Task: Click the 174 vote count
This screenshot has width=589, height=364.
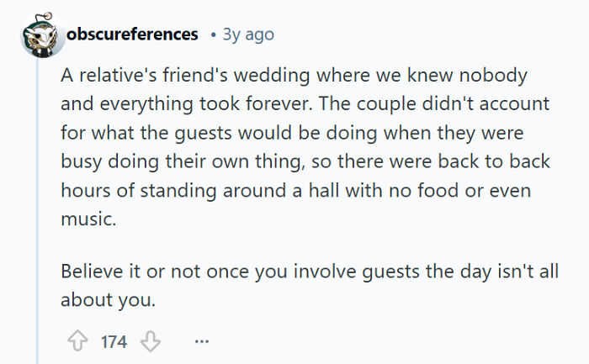Action: pyautogui.click(x=113, y=341)
